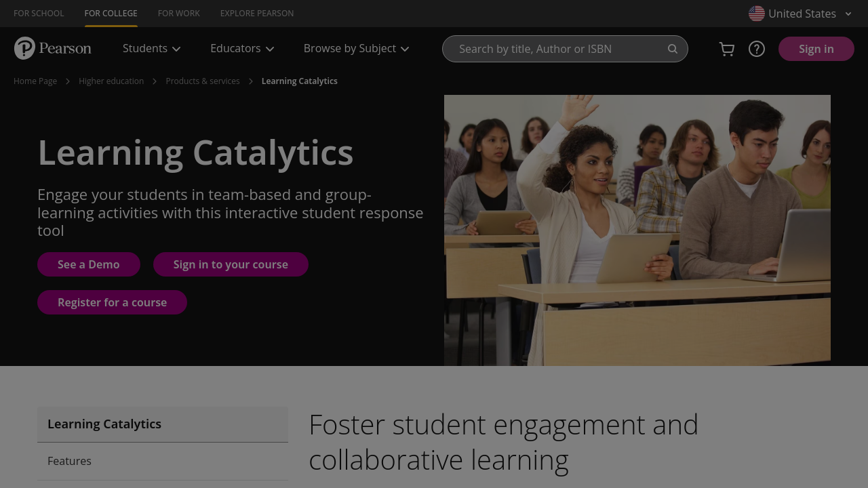Go to Higher education breadcrumb link
The height and width of the screenshot is (488, 868).
point(111,81)
